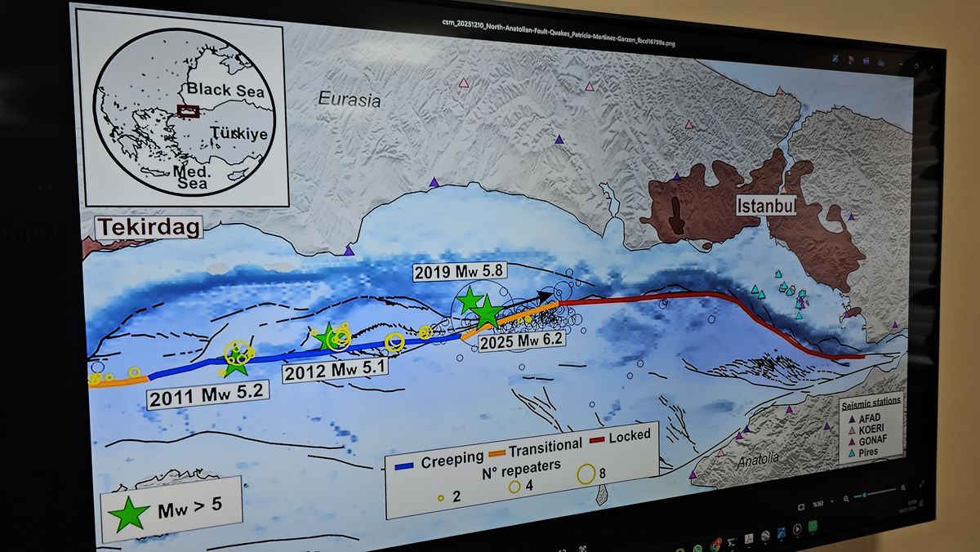This screenshot has width=980, height=552.
Task: Click the 'Tekirdag' label on the map image
Action: pos(149,227)
